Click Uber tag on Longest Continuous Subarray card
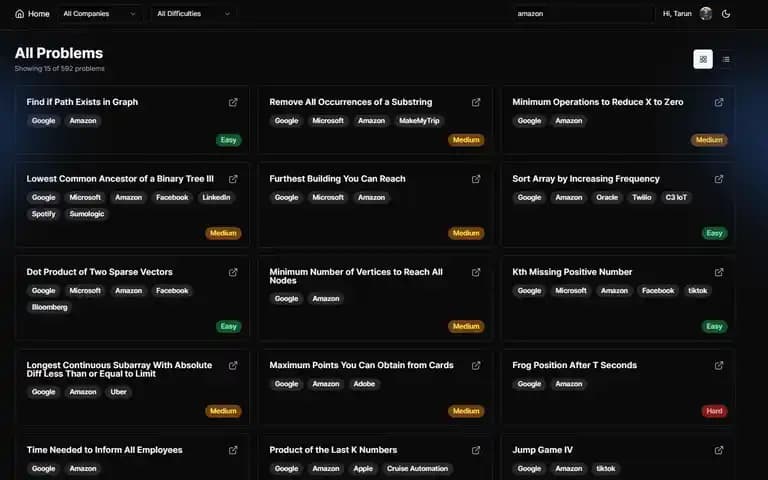Viewport: 768px width, 480px height. click(x=119, y=392)
